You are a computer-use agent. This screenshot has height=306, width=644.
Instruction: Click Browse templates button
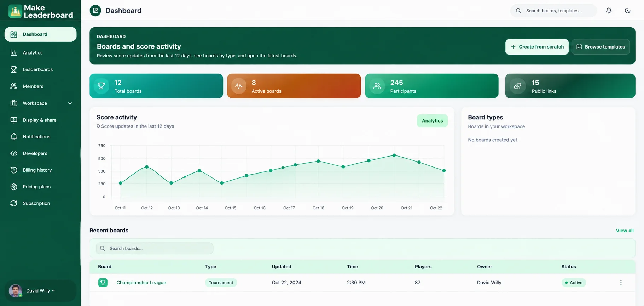tap(601, 47)
